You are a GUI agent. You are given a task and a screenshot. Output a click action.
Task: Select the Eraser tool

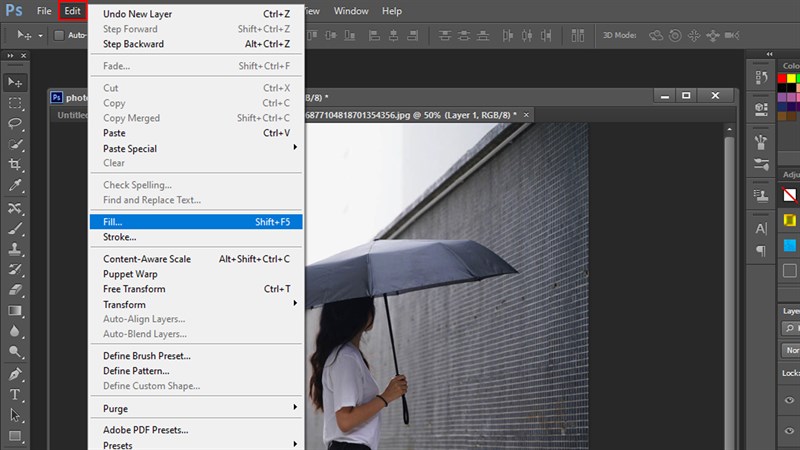tap(15, 290)
